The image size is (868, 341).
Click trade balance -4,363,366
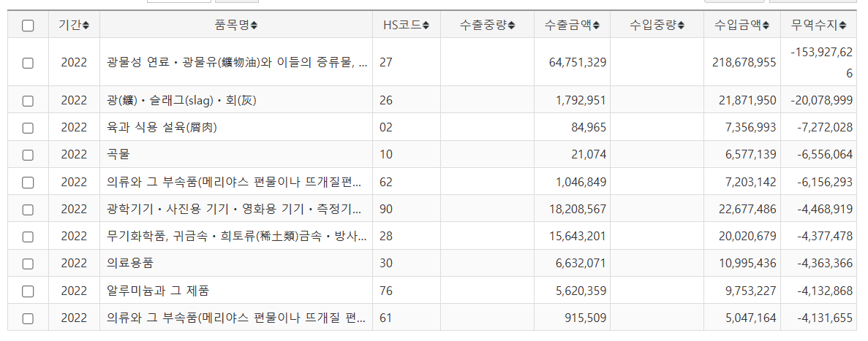click(825, 264)
